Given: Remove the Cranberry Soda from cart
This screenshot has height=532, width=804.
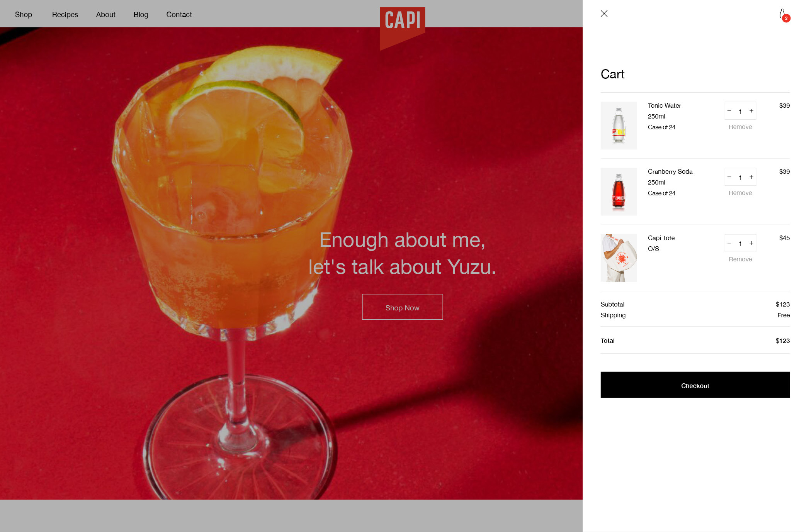Looking at the screenshot, I should coord(740,193).
